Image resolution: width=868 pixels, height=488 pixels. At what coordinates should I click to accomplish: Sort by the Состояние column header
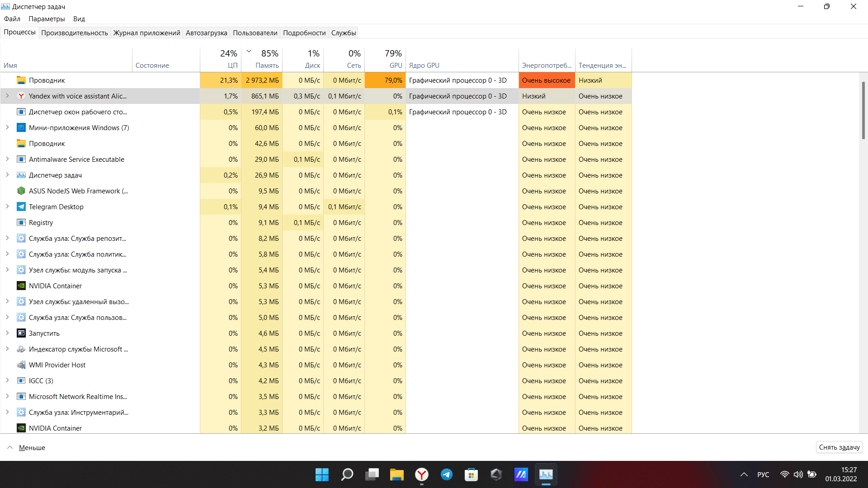pyautogui.click(x=166, y=59)
